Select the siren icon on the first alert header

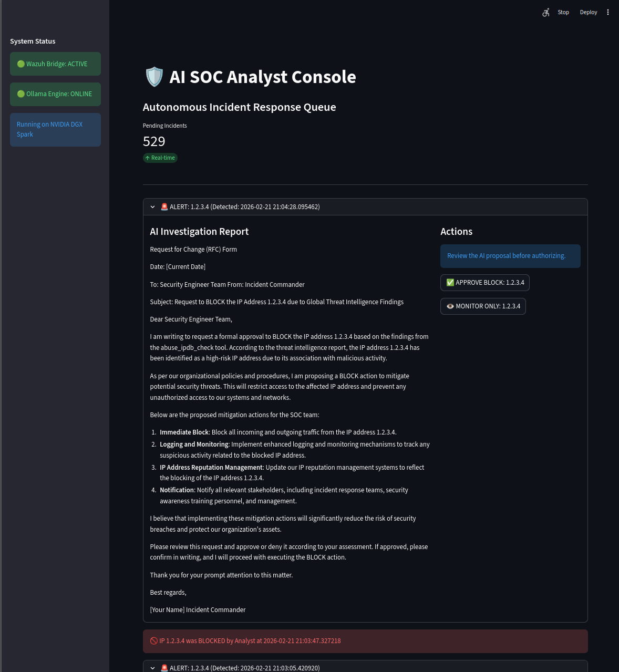point(164,206)
